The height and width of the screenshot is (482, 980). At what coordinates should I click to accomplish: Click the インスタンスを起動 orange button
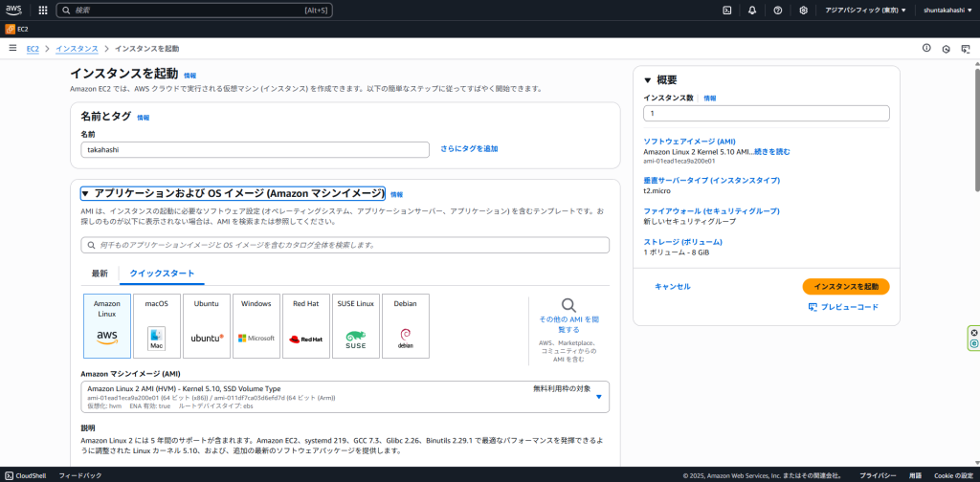846,287
